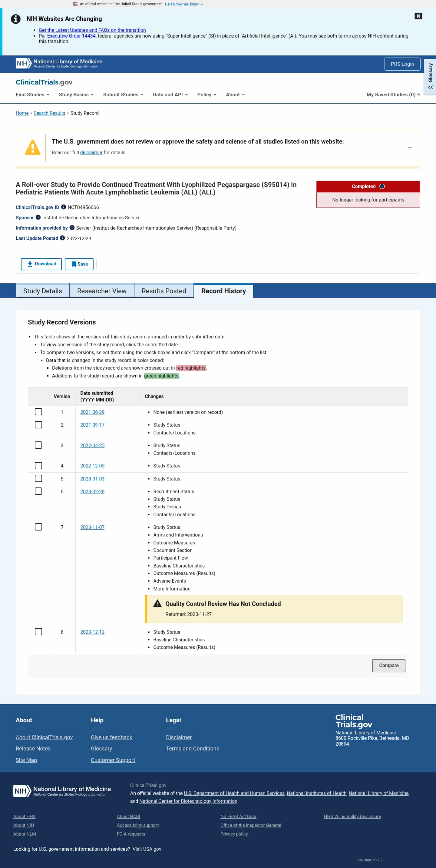Dismiss the NIH Websites Are Changing banner
The width and height of the screenshot is (436, 868).
click(x=418, y=16)
